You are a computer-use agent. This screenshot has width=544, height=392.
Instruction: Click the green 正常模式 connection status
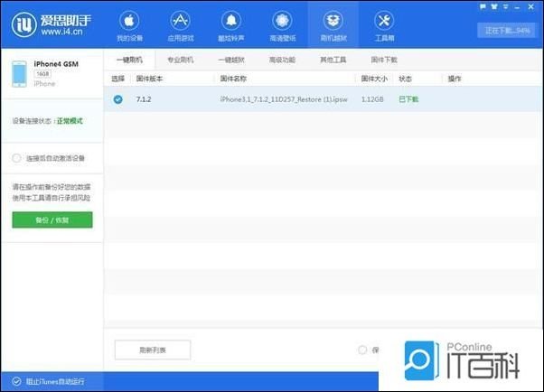tap(70, 121)
